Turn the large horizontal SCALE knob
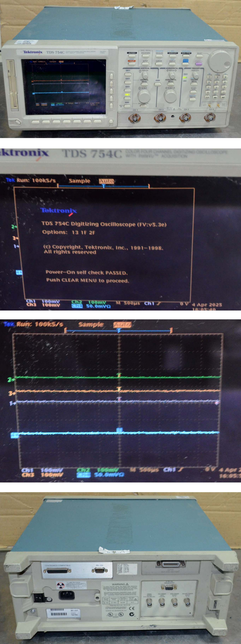The width and height of the screenshot is (241, 644). tap(170, 96)
